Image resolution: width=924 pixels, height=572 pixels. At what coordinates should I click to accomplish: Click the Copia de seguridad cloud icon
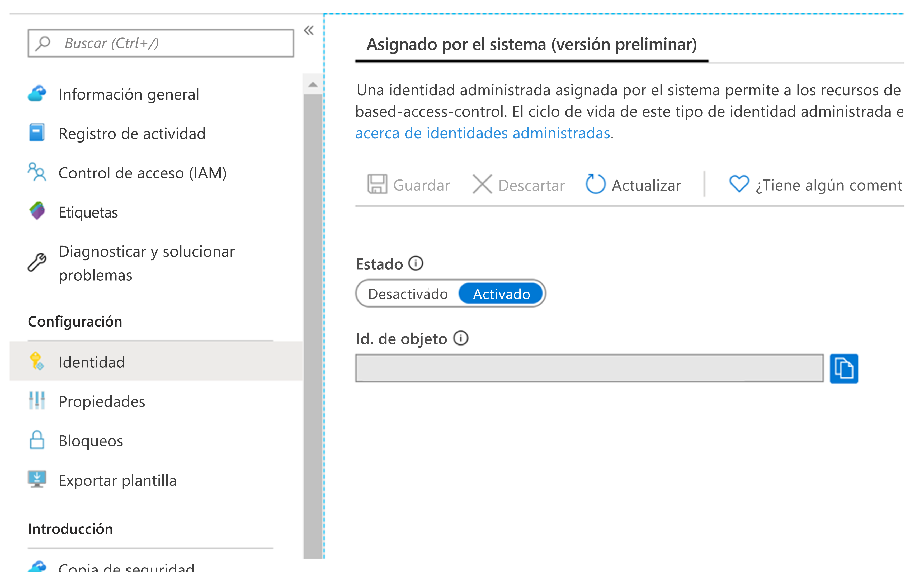37,566
